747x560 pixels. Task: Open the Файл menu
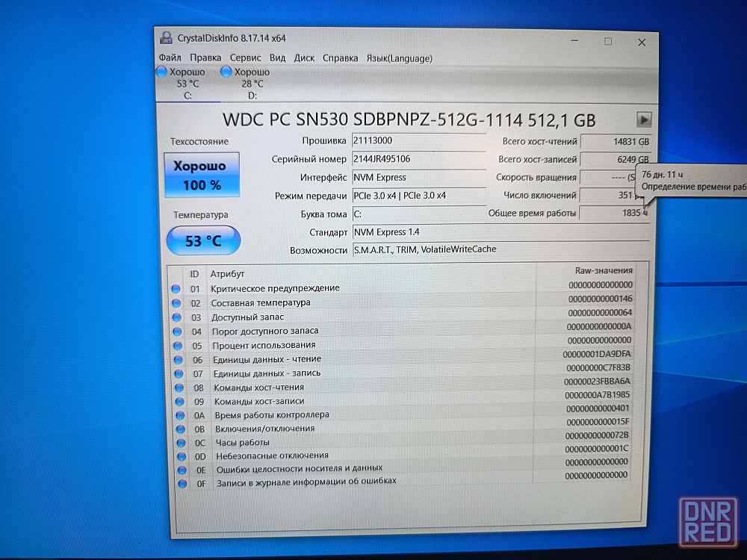pyautogui.click(x=170, y=57)
